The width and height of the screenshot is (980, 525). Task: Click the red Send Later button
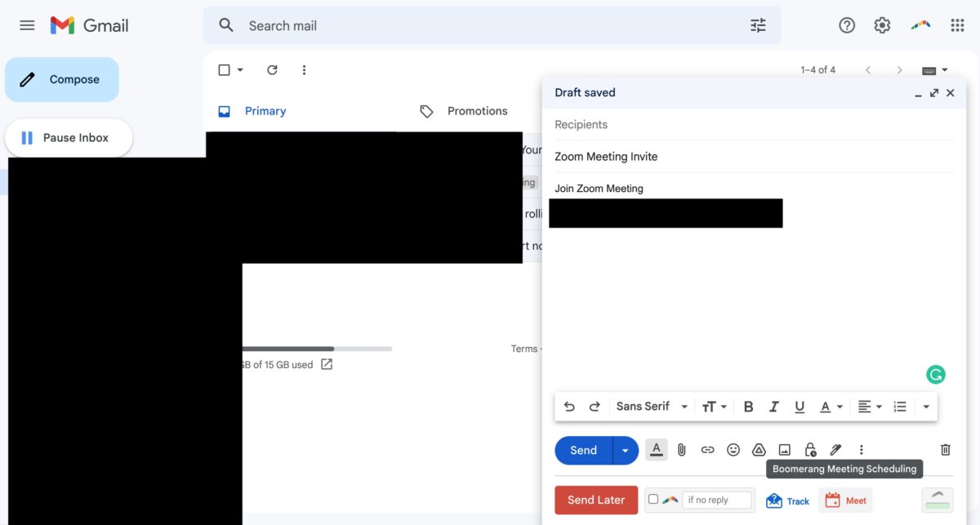pyautogui.click(x=596, y=500)
